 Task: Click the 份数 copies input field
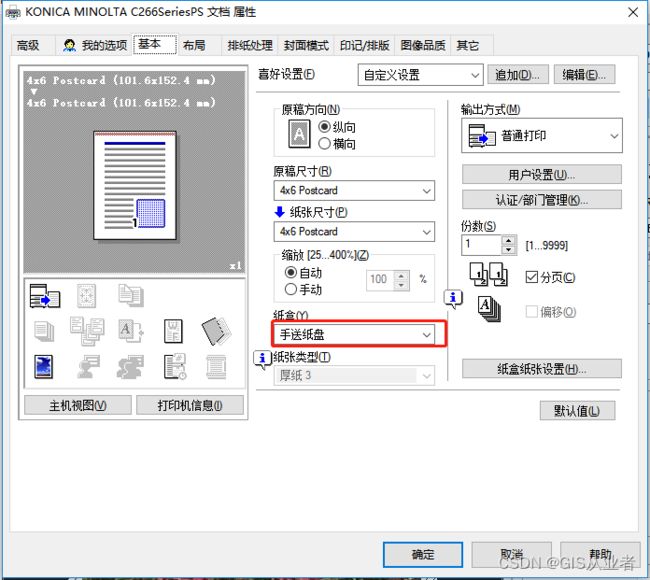pyautogui.click(x=482, y=245)
